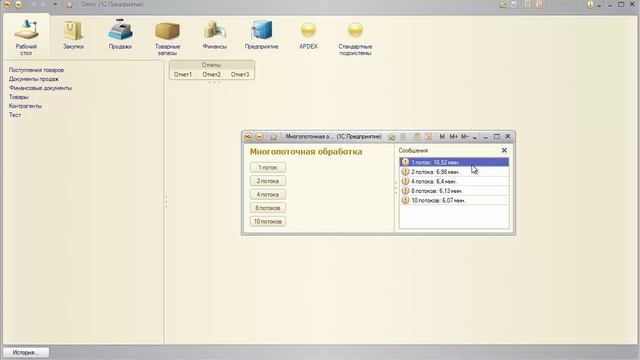Open Документы продаж link
This screenshot has width=640, height=360.
[x=34, y=79]
